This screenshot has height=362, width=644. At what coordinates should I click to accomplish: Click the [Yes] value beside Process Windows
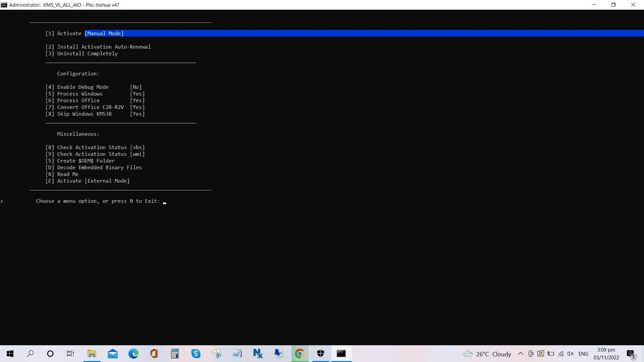(x=138, y=94)
